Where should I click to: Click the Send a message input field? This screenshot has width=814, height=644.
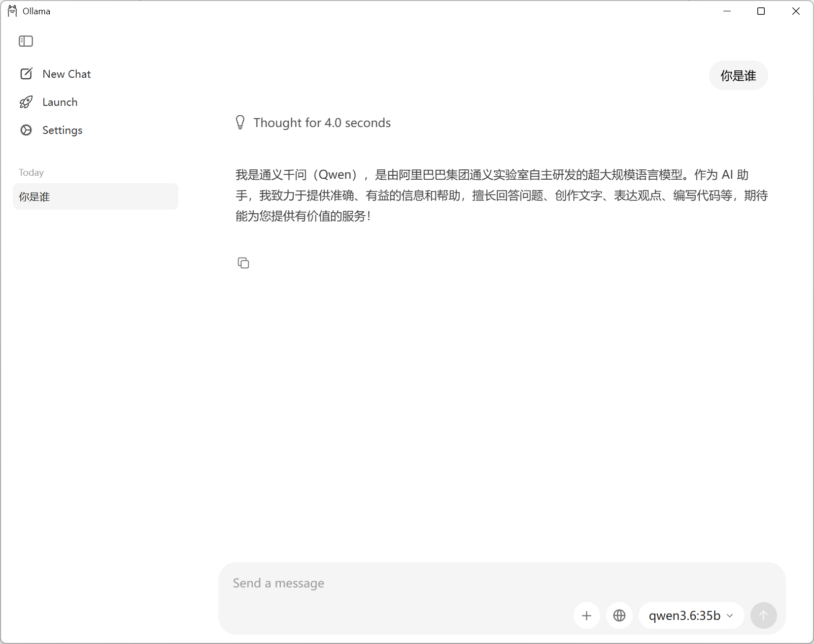tap(502, 583)
